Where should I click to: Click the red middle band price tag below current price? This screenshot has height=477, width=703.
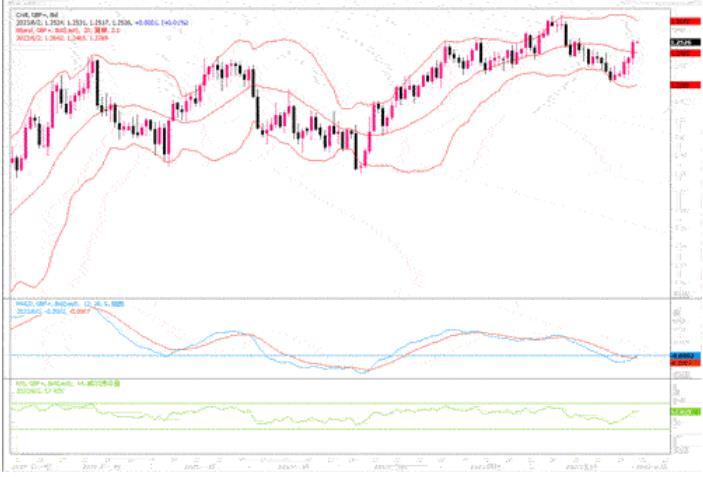(x=683, y=53)
